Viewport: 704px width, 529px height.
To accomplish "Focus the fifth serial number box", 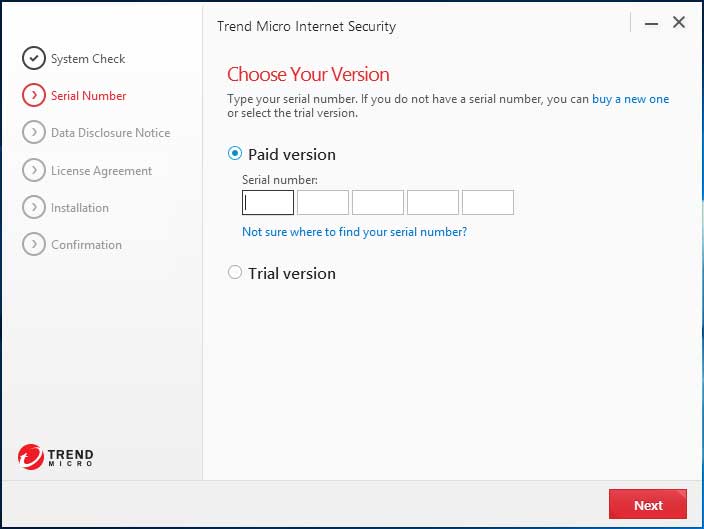I will pyautogui.click(x=488, y=203).
